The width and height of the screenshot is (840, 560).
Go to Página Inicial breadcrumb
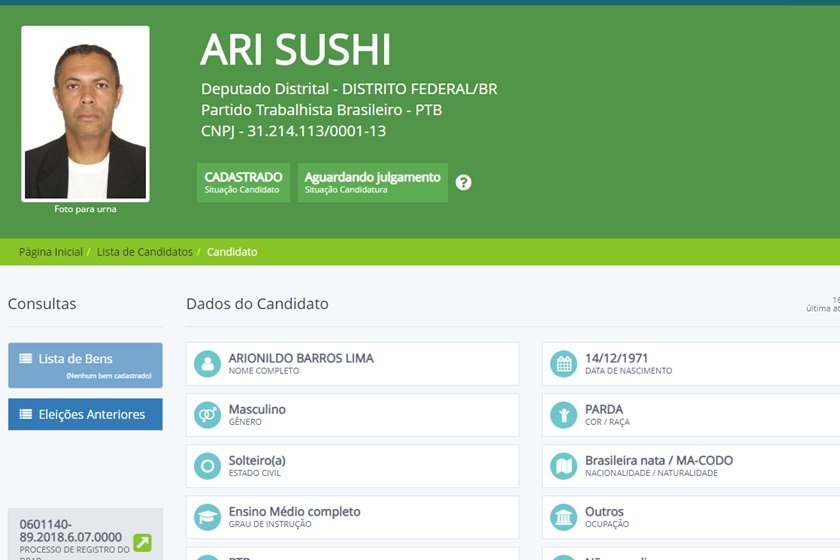pyautogui.click(x=51, y=252)
